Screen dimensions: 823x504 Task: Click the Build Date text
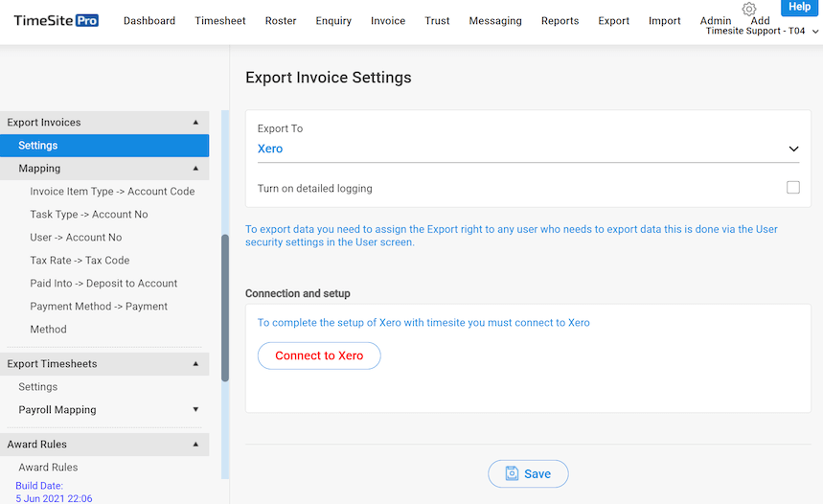pyautogui.click(x=54, y=492)
